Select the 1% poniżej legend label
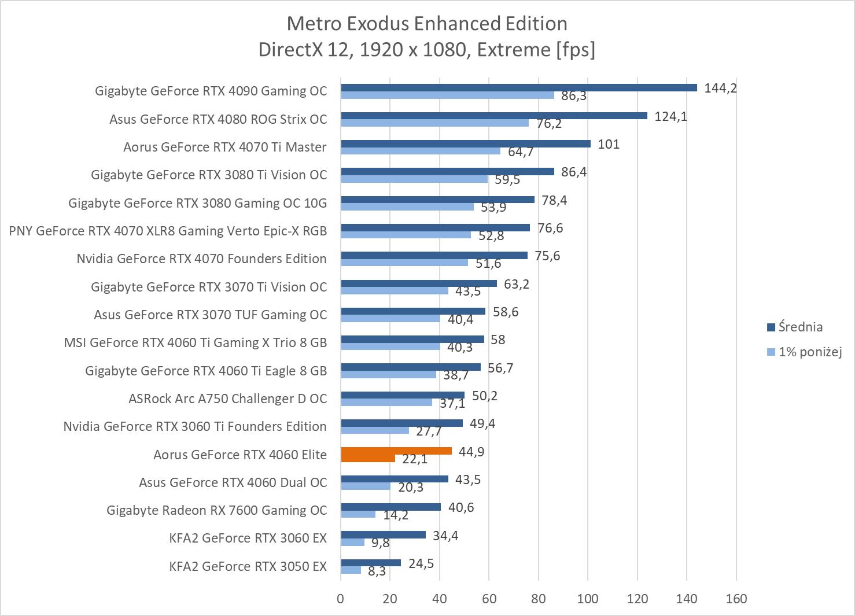Screen dimensions: 855x616 809,352
